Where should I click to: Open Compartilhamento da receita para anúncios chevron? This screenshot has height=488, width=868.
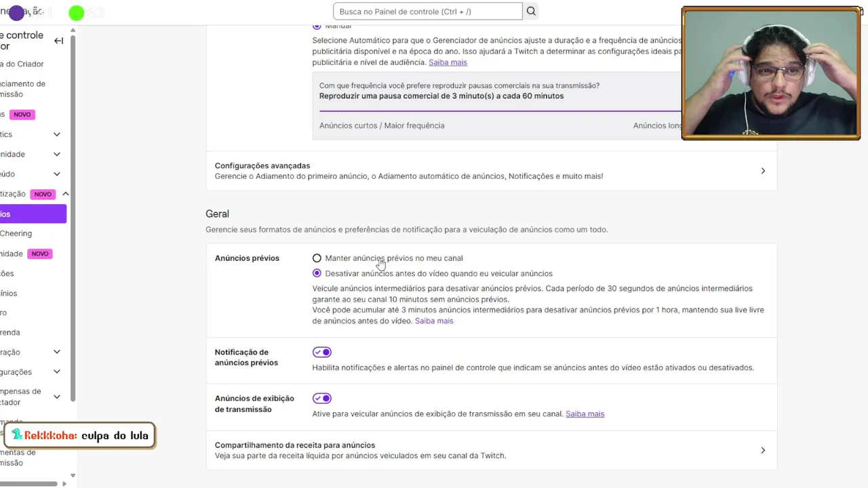pos(763,450)
